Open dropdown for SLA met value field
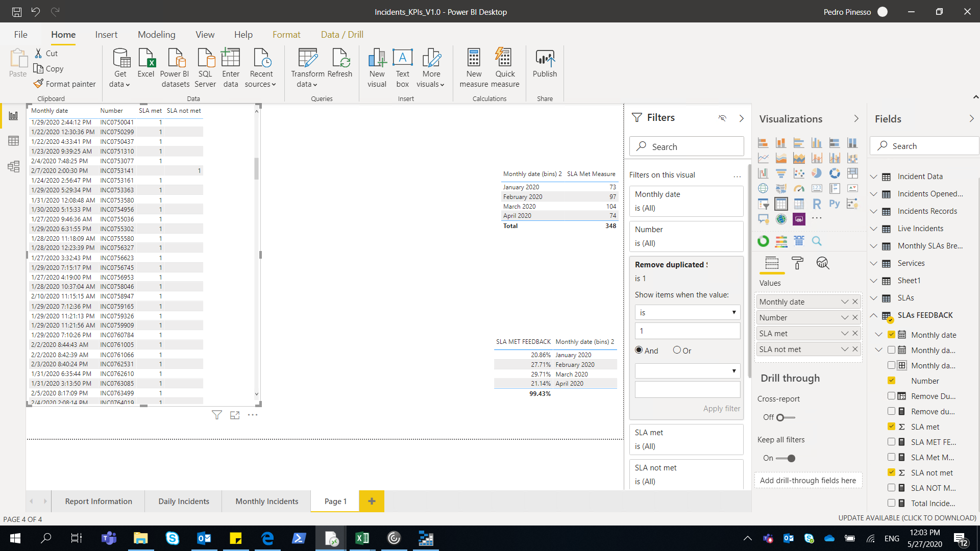The image size is (980, 551). 845,333
